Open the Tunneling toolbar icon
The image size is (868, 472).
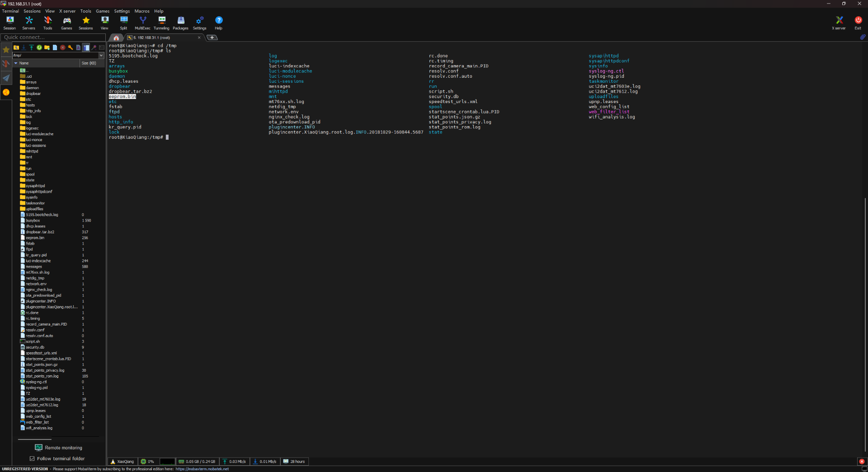pyautogui.click(x=161, y=23)
